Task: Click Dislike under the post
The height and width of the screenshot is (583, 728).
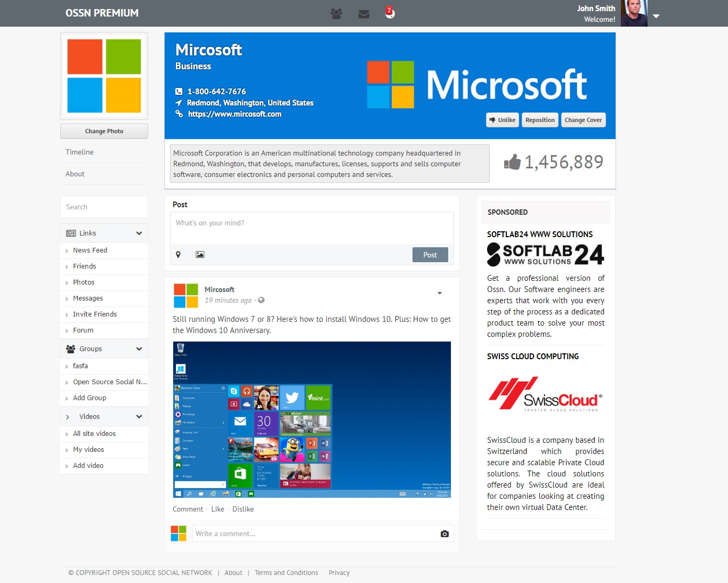Action: pyautogui.click(x=243, y=509)
